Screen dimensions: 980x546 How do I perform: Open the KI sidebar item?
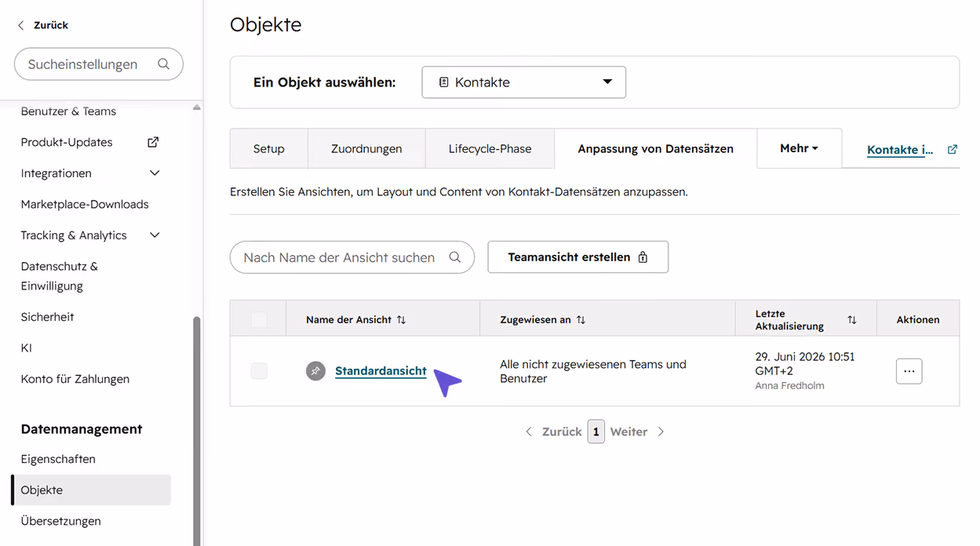(x=27, y=348)
